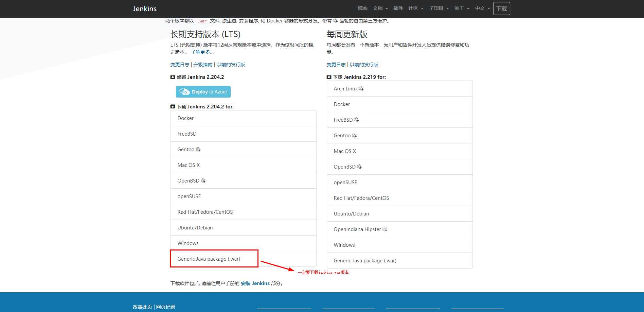Click the 改善此页 footer link
The image size is (644, 312).
click(x=142, y=307)
